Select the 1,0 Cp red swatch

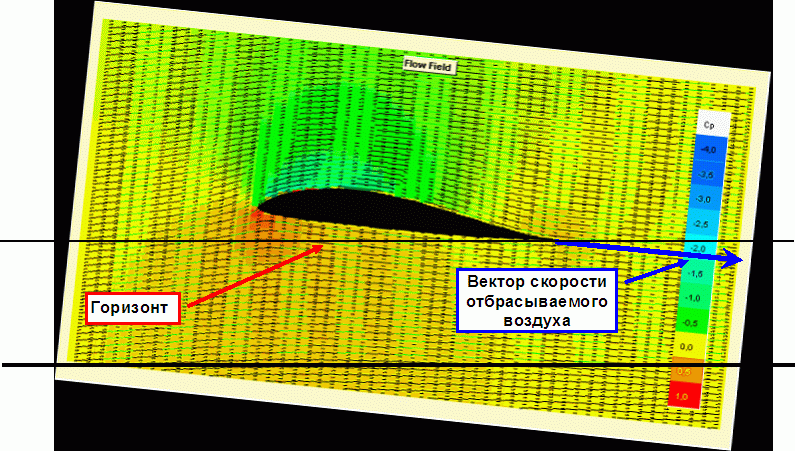685,396
